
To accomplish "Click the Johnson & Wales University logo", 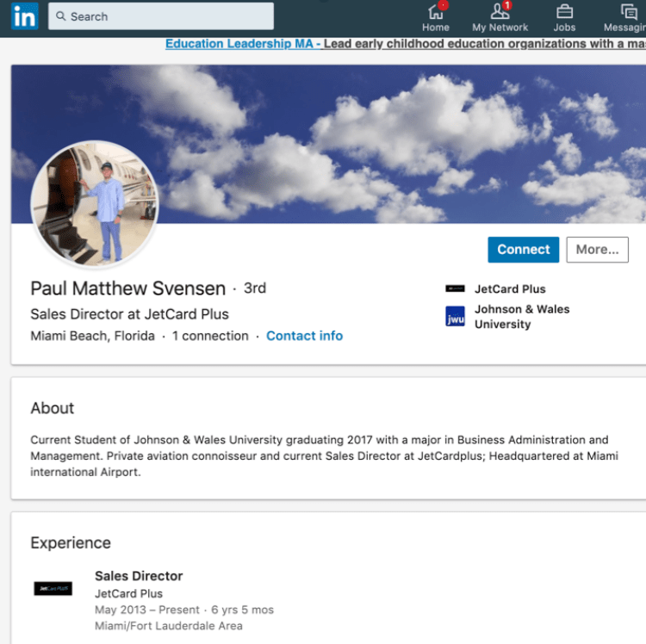I will [455, 317].
